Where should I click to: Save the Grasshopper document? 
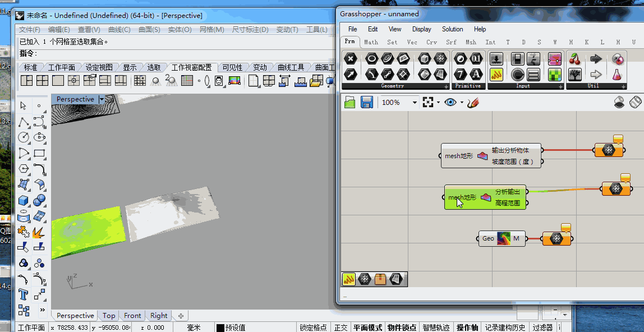tap(366, 102)
